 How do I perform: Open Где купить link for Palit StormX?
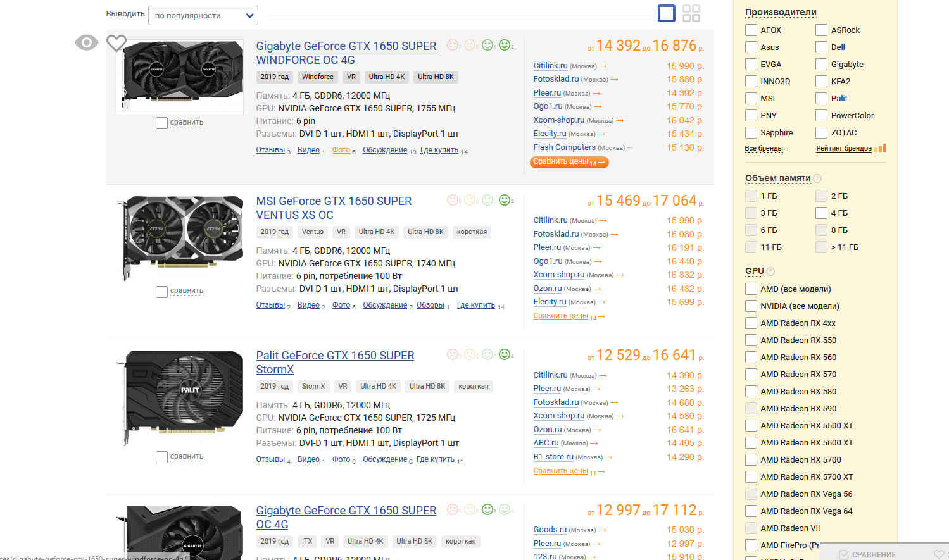click(436, 459)
